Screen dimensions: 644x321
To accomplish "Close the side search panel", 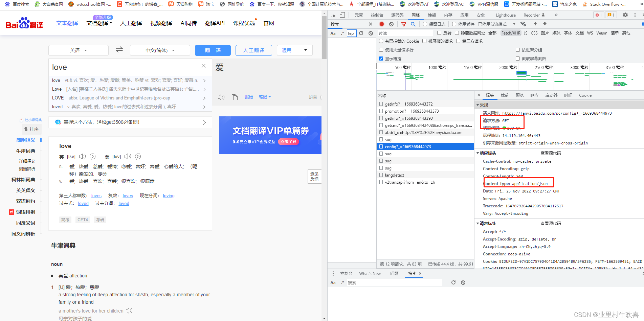I will pyautogui.click(x=371, y=24).
